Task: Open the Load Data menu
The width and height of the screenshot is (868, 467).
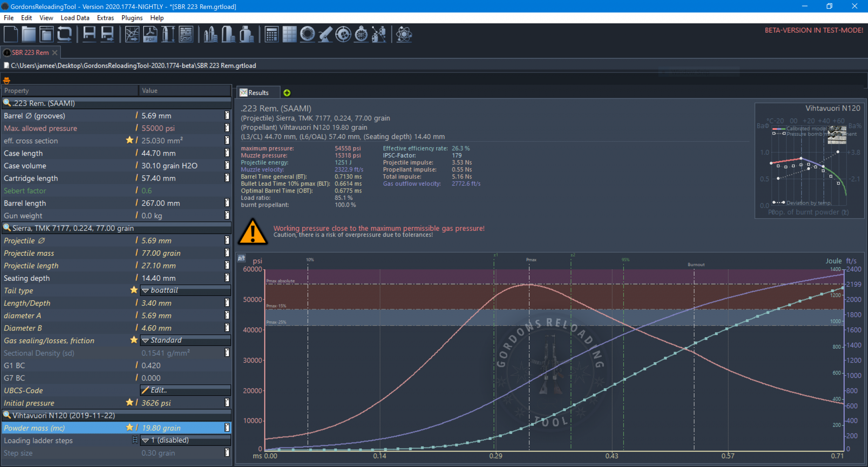Action: pos(75,18)
